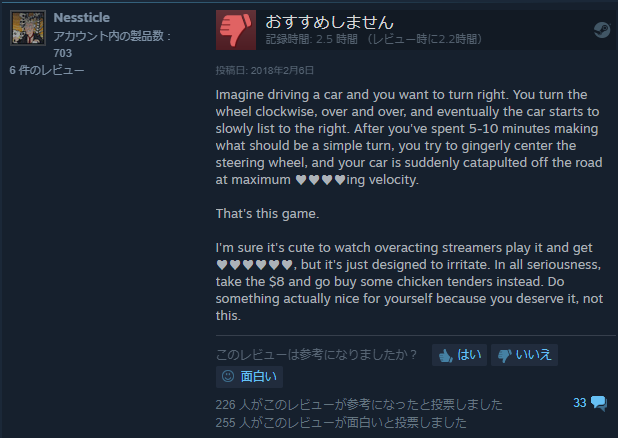
Task: Click the Steam logo icon in review header
Action: click(601, 30)
